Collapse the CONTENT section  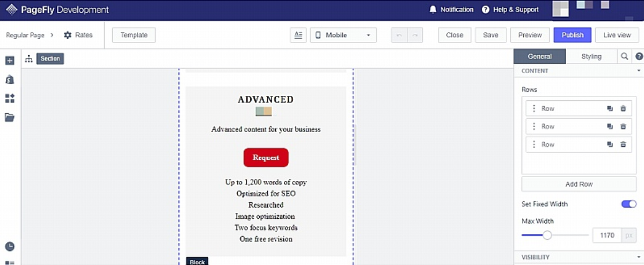(x=639, y=71)
